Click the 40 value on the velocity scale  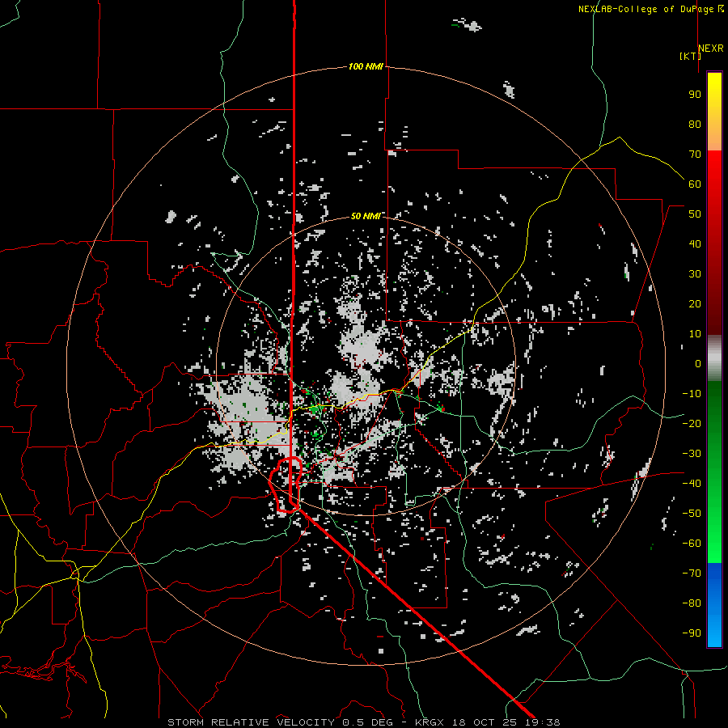click(695, 243)
